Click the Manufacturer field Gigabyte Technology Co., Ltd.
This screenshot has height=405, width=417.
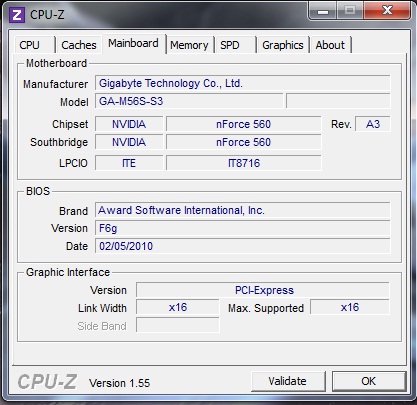pos(242,83)
